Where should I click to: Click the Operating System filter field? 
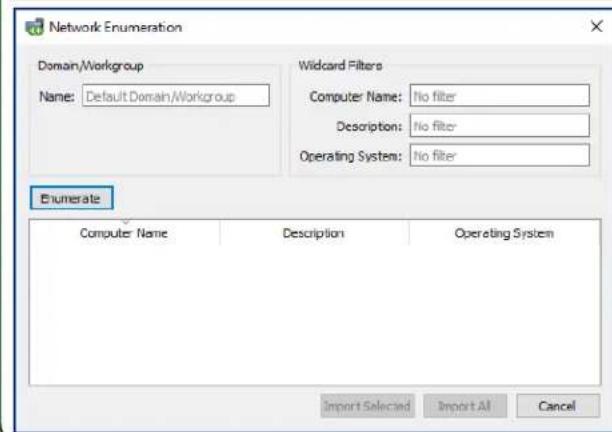point(500,155)
